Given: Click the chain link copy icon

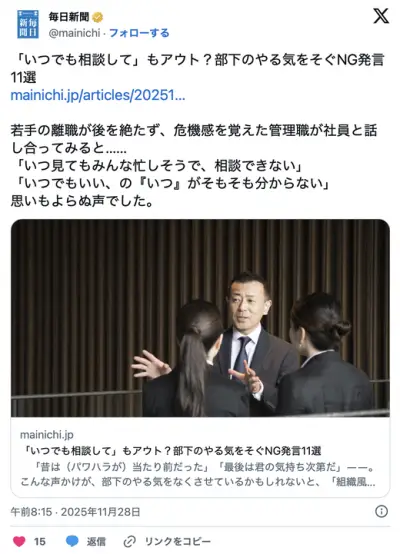Looking at the screenshot, I should [130, 541].
